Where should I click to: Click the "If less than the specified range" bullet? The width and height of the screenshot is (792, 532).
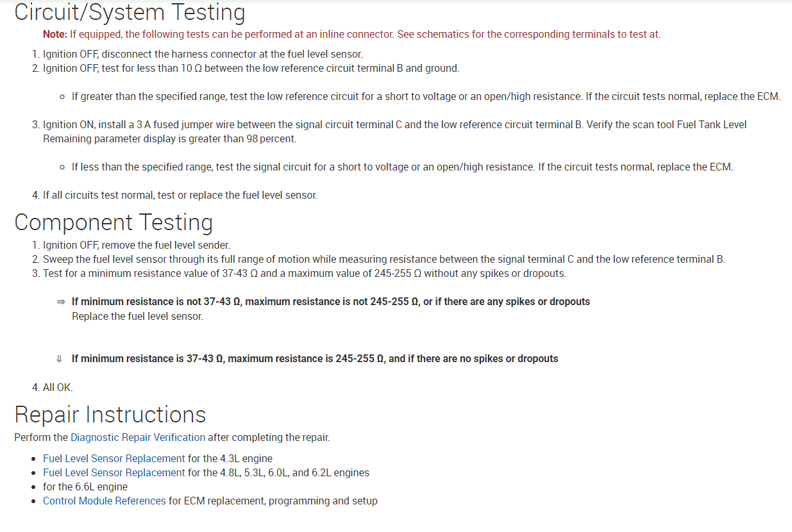pyautogui.click(x=402, y=167)
